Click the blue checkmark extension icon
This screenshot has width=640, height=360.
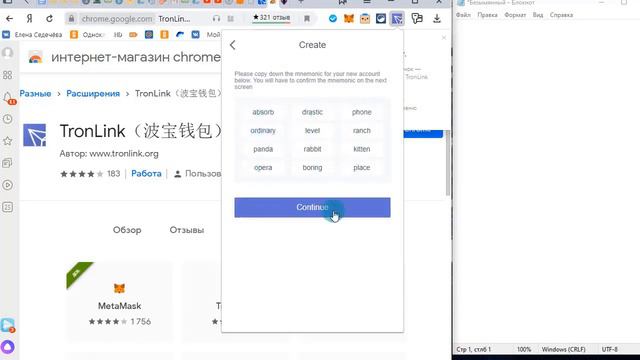pos(333,18)
